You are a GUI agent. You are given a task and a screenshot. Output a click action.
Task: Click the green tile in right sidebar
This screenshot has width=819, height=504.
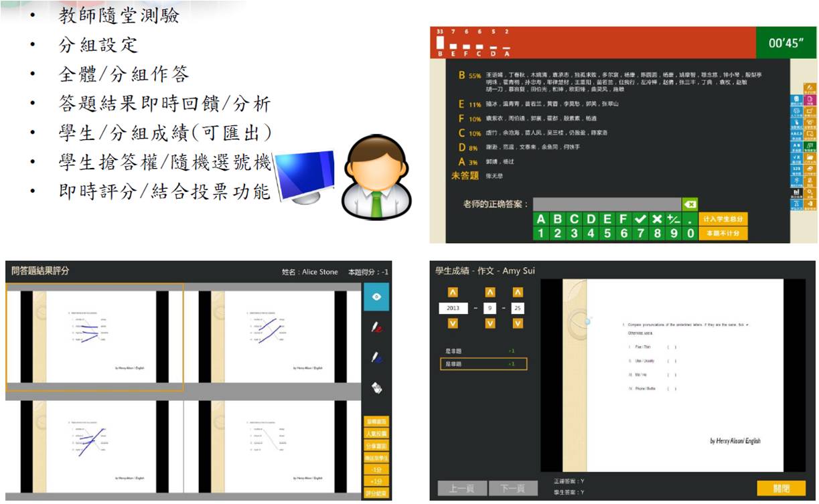coord(810,145)
